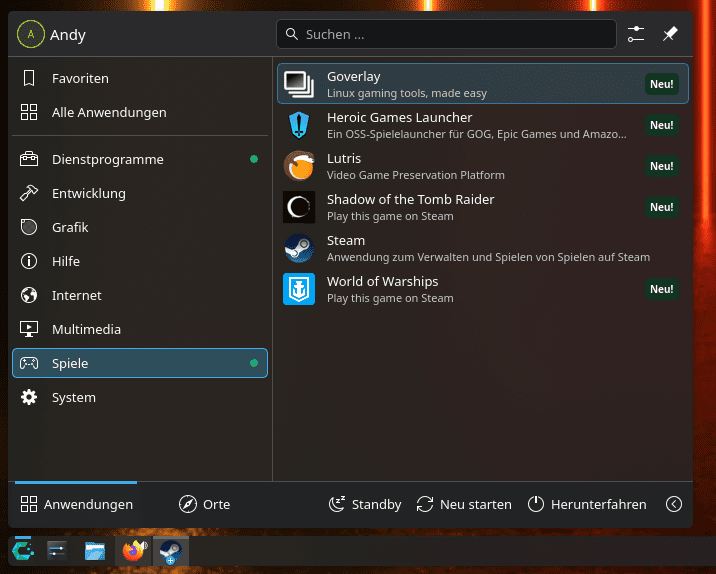Screen dimensions: 716x574
Task: Open Firefox from taskbar
Action: pos(134,551)
